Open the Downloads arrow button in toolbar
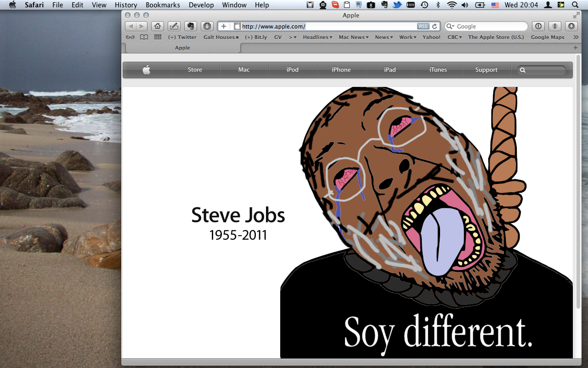Viewport: 588px width, 368px height. click(x=571, y=26)
